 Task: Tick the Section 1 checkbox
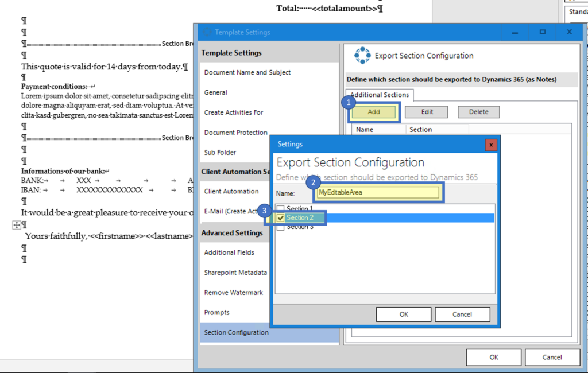point(280,209)
